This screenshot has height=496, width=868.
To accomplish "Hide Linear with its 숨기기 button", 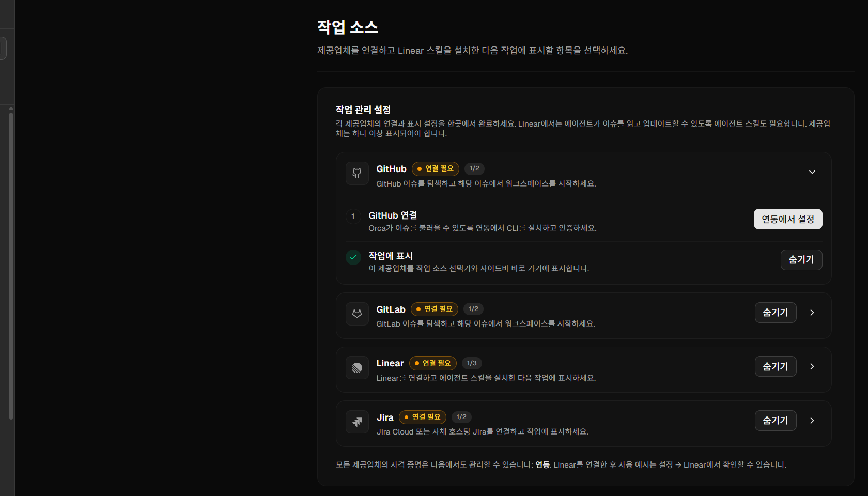I will pos(776,366).
